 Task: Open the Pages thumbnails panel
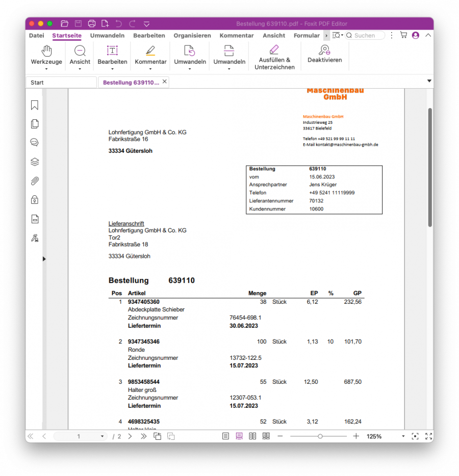click(x=35, y=124)
